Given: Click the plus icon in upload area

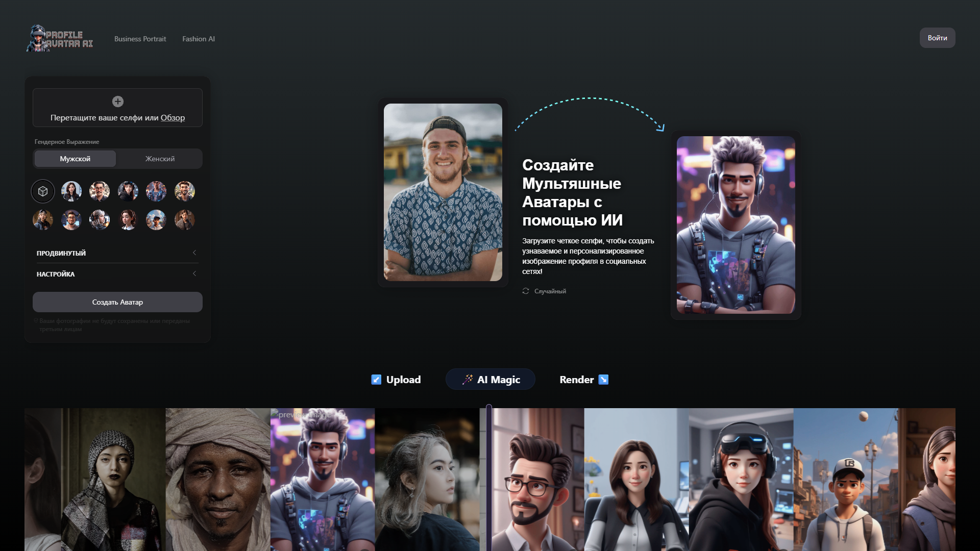Looking at the screenshot, I should point(118,102).
